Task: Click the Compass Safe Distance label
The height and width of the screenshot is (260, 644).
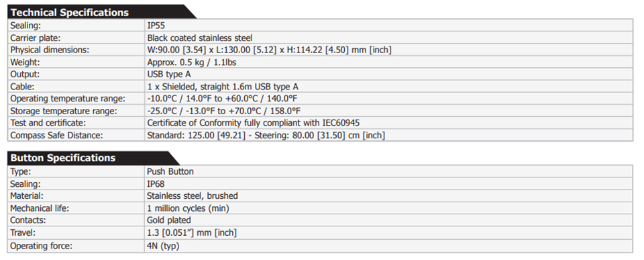Action: tap(56, 135)
